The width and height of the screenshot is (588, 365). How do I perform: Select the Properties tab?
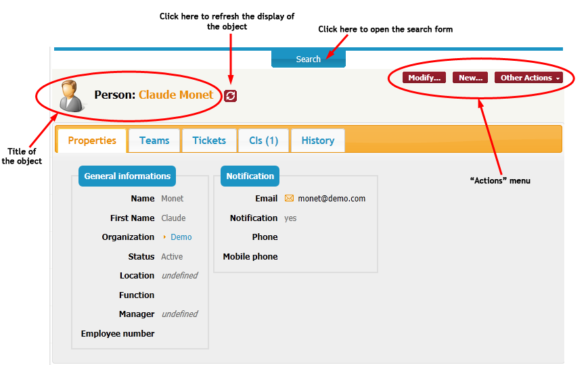coord(92,141)
